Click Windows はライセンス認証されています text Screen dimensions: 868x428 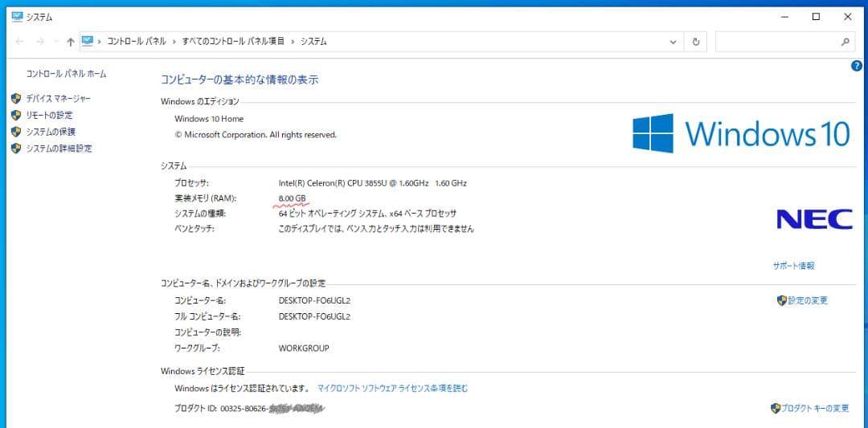click(241, 388)
